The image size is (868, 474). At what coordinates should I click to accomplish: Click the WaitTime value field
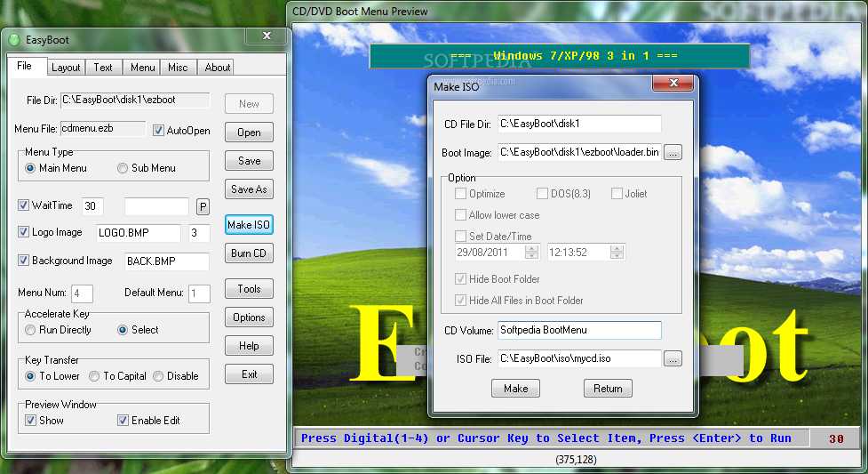92,206
